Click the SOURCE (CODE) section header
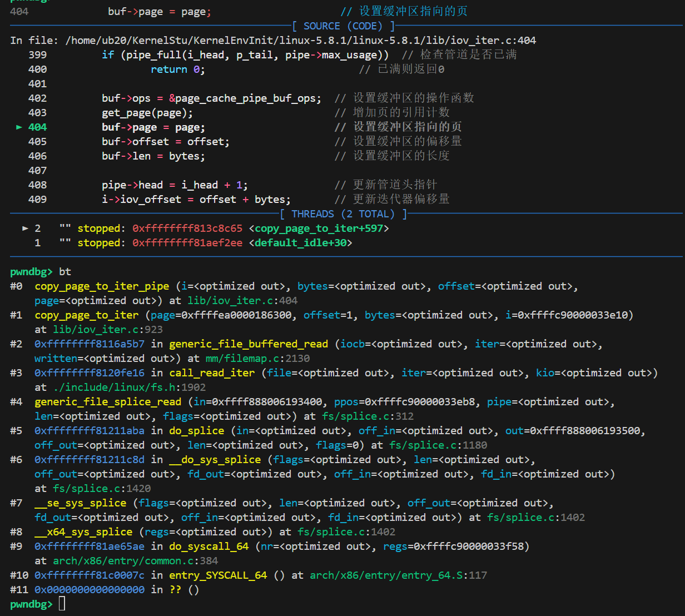 click(343, 26)
